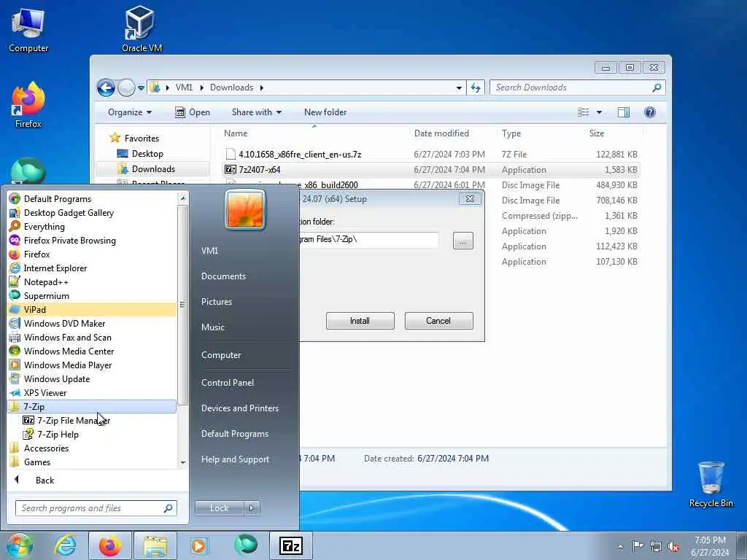Viewport: 747px width, 560px height.
Task: Collapse the 7-Zip folder in Start menu
Action: tap(92, 407)
